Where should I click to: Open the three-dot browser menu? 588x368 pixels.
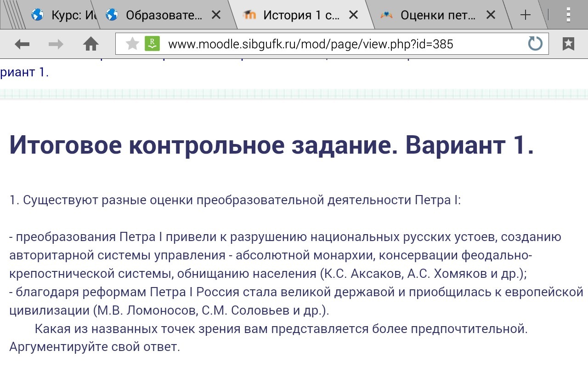568,15
